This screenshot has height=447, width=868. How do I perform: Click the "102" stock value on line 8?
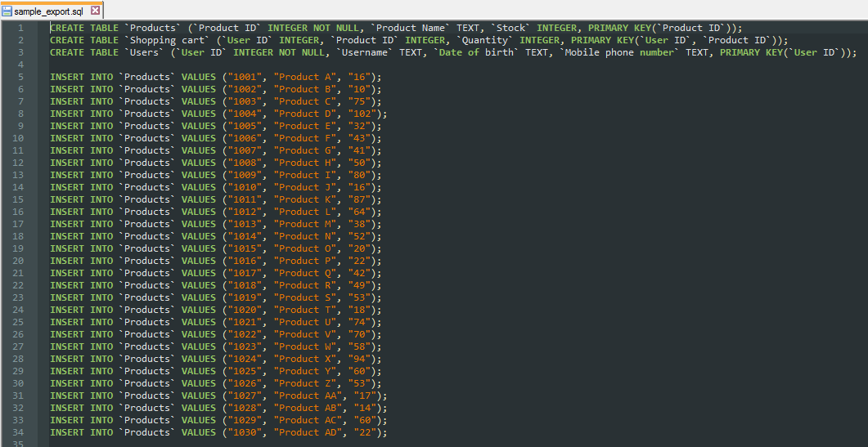click(x=362, y=114)
